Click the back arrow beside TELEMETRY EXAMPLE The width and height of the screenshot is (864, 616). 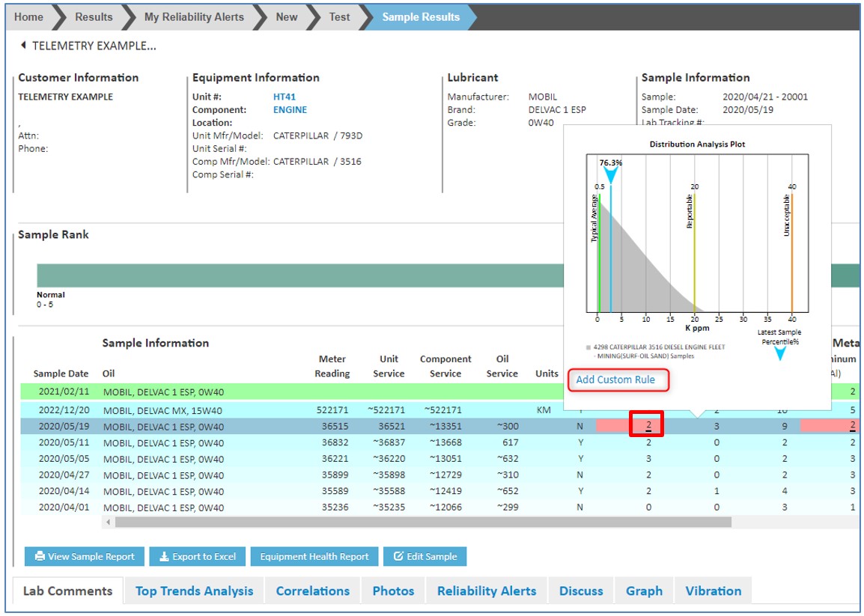point(23,46)
